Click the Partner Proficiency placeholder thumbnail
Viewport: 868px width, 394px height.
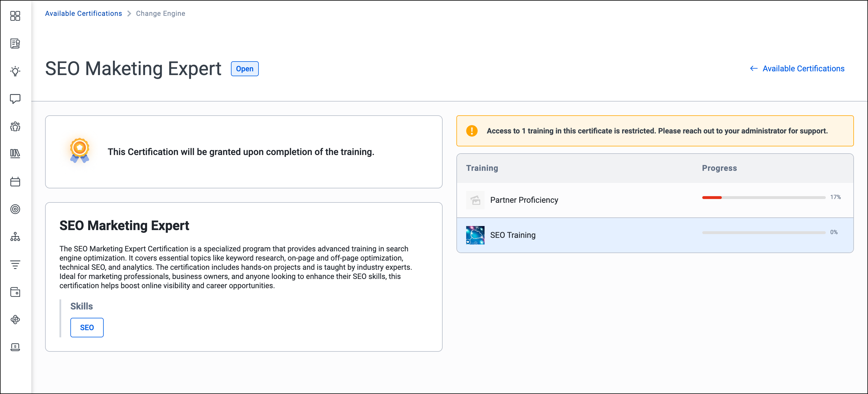475,200
